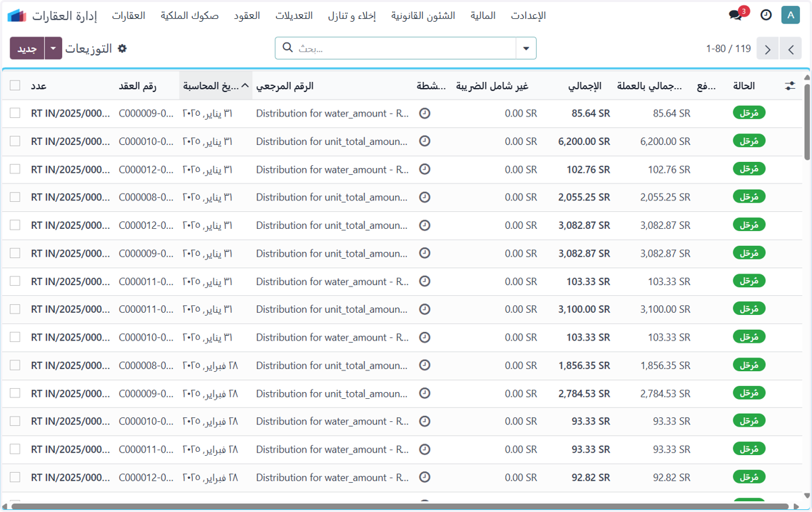Select the row totaling 85.64 SR
This screenshot has height=512, width=812.
tap(15, 114)
